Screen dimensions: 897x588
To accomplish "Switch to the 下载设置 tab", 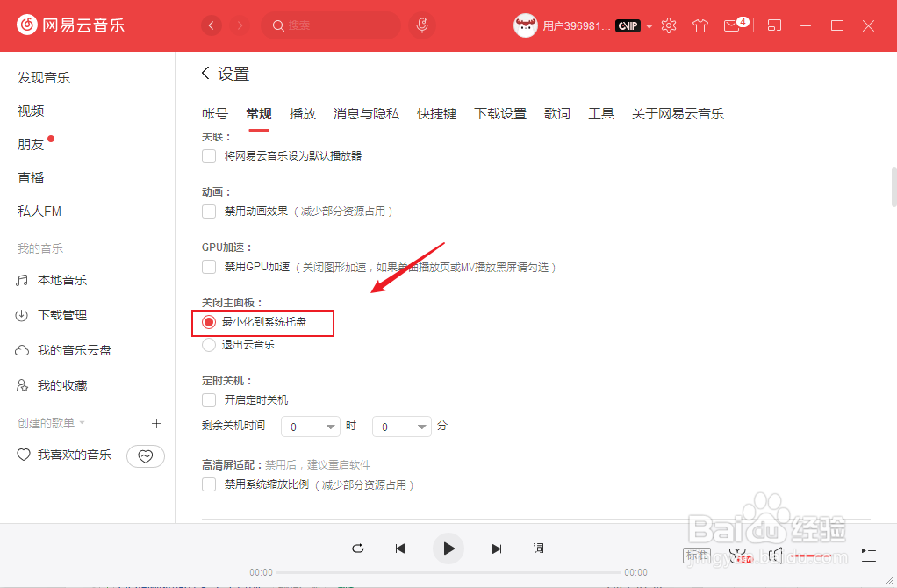I will click(x=500, y=114).
